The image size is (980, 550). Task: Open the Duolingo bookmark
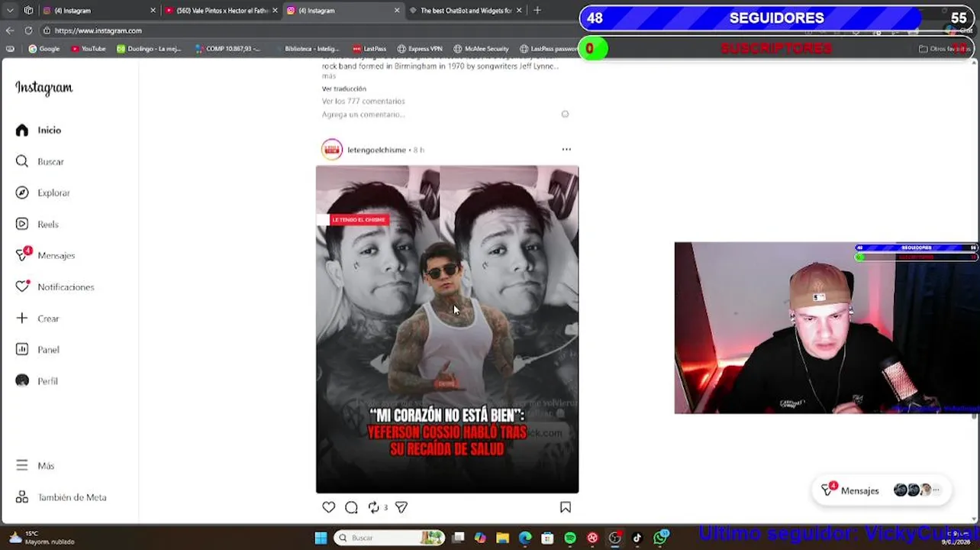tap(149, 49)
